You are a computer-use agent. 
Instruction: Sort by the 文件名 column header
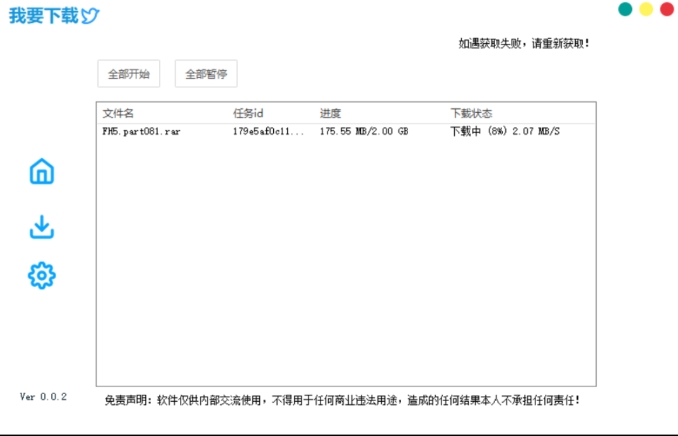pyautogui.click(x=118, y=113)
